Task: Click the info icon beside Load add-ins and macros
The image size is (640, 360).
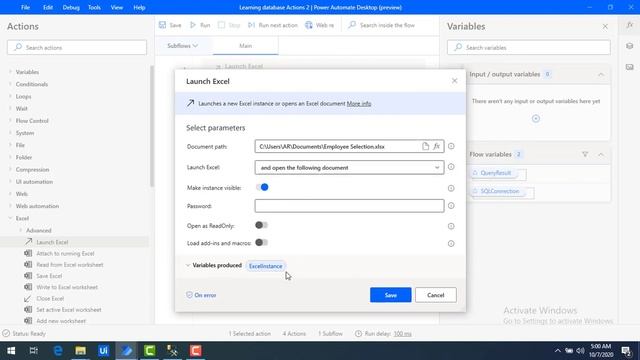Action: pyautogui.click(x=451, y=244)
